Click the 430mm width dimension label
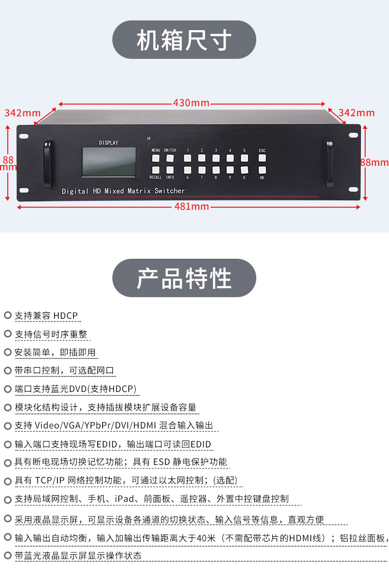This screenshot has height=588, width=389. click(191, 103)
